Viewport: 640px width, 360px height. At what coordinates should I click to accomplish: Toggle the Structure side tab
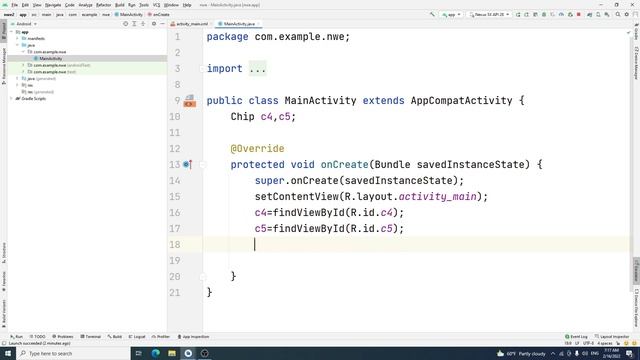[x=4, y=253]
